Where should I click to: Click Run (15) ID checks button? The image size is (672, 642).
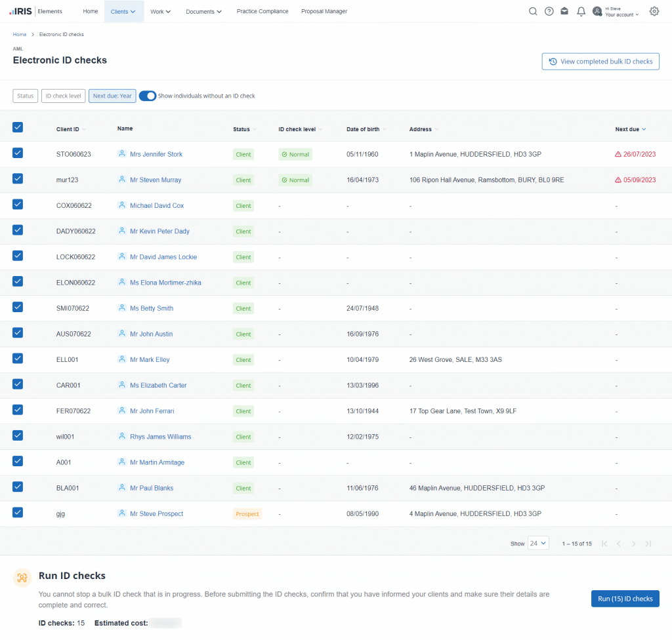coord(625,599)
